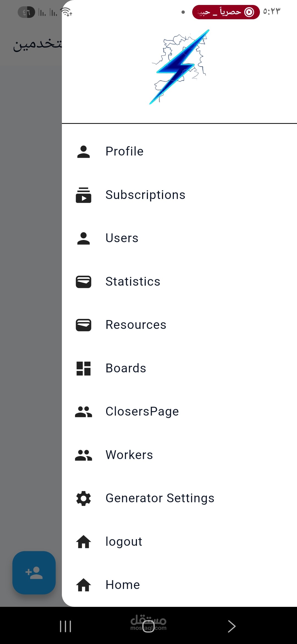This screenshot has width=297, height=644.
Task: Tap the red recording indicator pill
Action: (x=226, y=12)
